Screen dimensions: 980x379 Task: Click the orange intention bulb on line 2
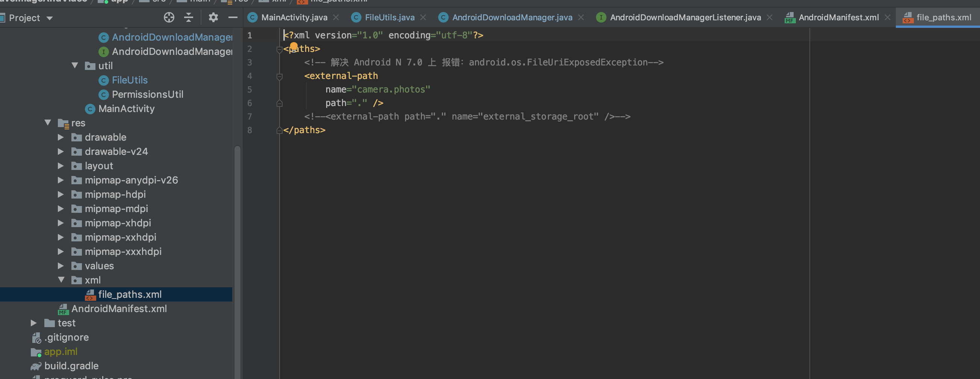pyautogui.click(x=294, y=46)
